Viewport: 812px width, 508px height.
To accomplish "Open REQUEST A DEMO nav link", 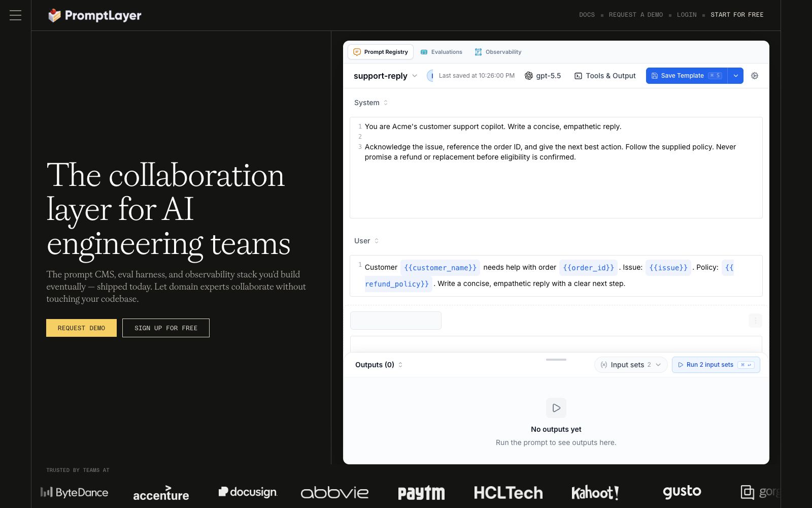I will (x=636, y=15).
